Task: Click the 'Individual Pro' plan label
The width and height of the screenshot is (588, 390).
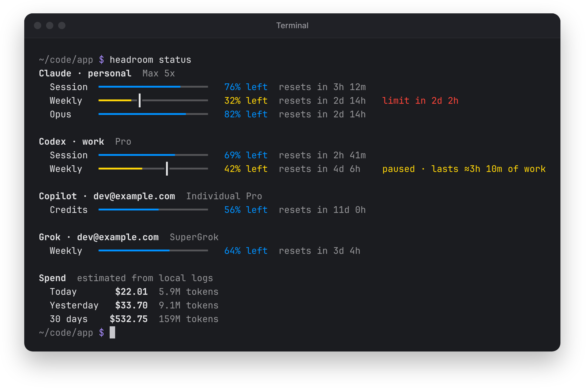Action: 224,196
